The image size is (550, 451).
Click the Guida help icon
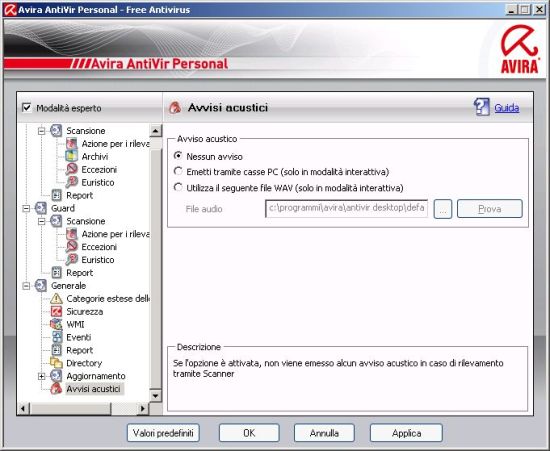pos(482,107)
